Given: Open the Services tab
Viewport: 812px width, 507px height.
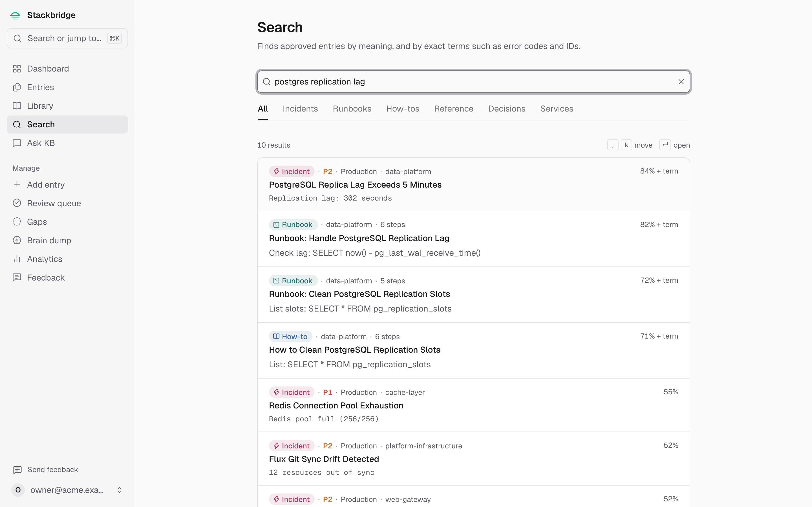Looking at the screenshot, I should pos(557,109).
